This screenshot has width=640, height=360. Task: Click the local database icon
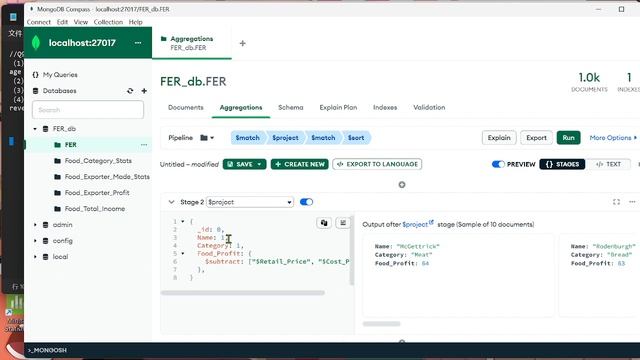[x=46, y=257]
